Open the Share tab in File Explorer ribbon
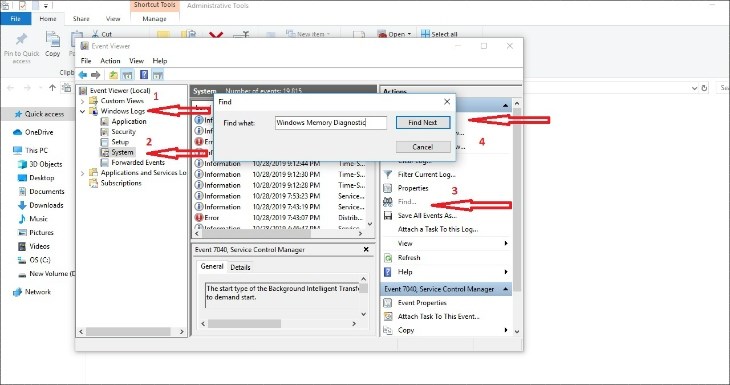Viewport: 730px width, 385px height. click(x=81, y=19)
